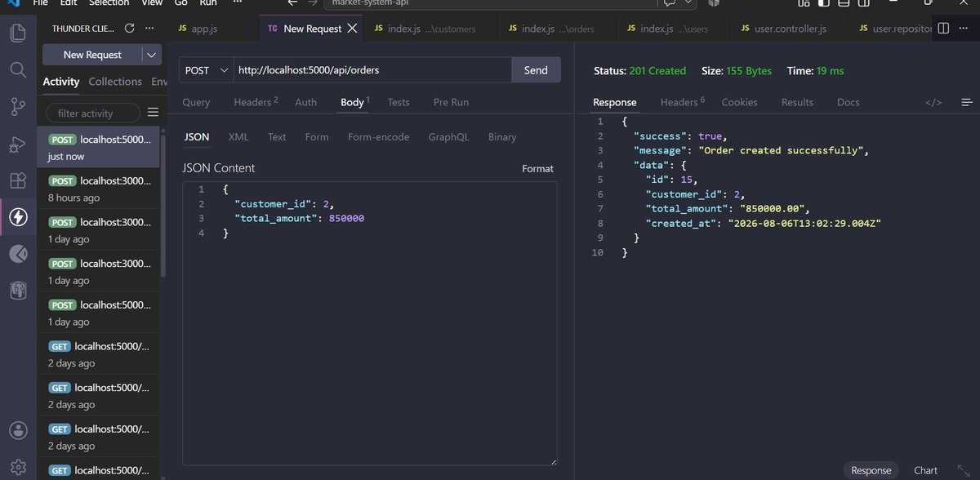Open the Explorer view in activity bar

click(x=17, y=33)
